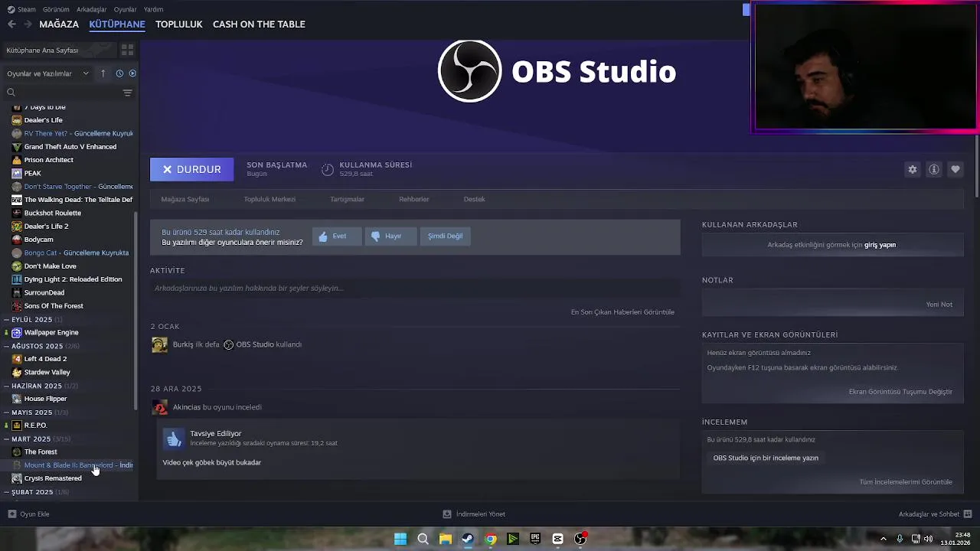980x551 pixels.
Task: Open the system volume speaker icon
Action: tap(928, 539)
